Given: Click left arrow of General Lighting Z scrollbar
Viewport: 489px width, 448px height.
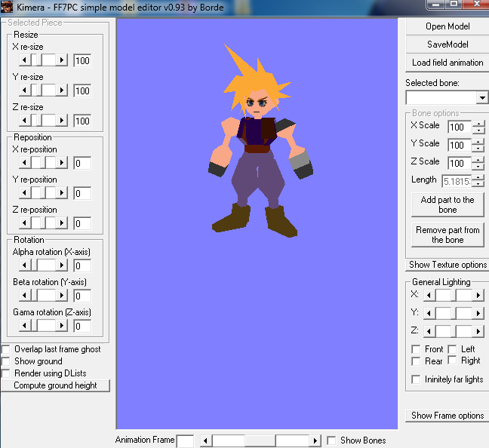Looking at the screenshot, I should click(429, 331).
